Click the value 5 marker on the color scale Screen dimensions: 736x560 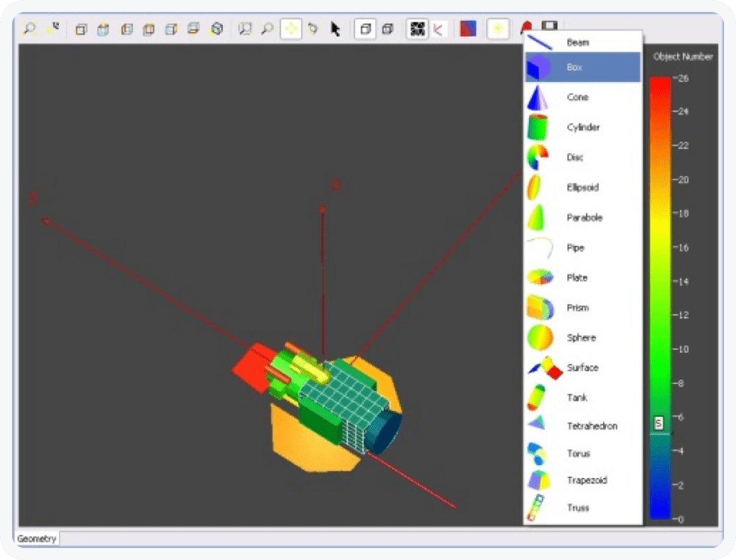click(658, 424)
